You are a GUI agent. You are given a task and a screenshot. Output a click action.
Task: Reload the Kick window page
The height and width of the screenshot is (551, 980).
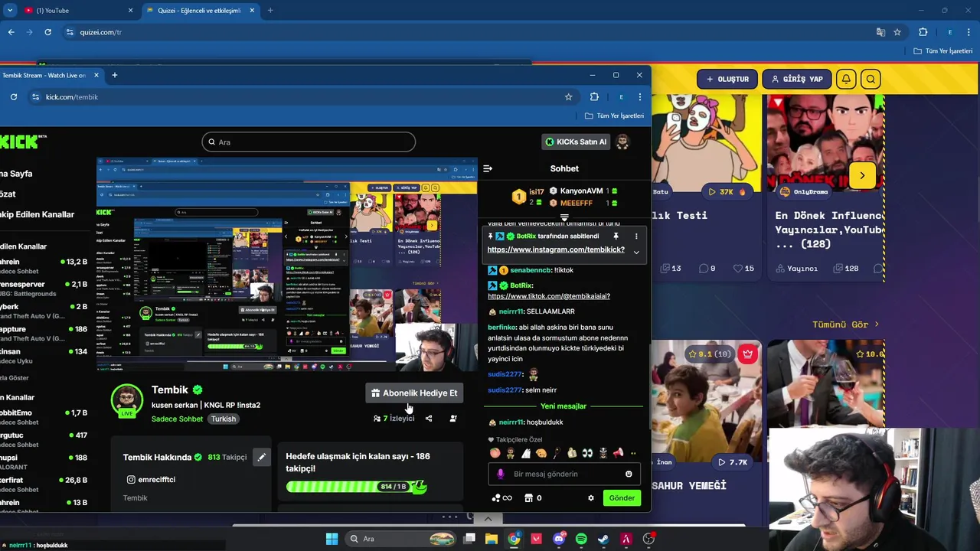14,97
